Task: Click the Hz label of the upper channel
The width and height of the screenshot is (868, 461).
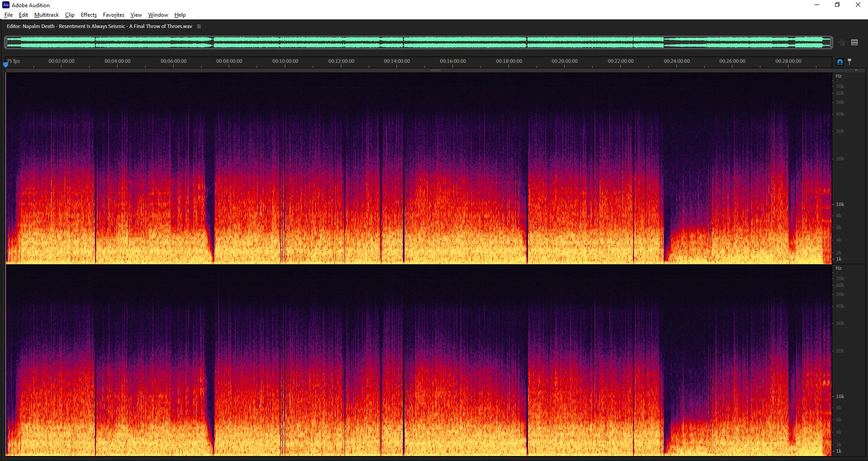Action: (x=839, y=76)
